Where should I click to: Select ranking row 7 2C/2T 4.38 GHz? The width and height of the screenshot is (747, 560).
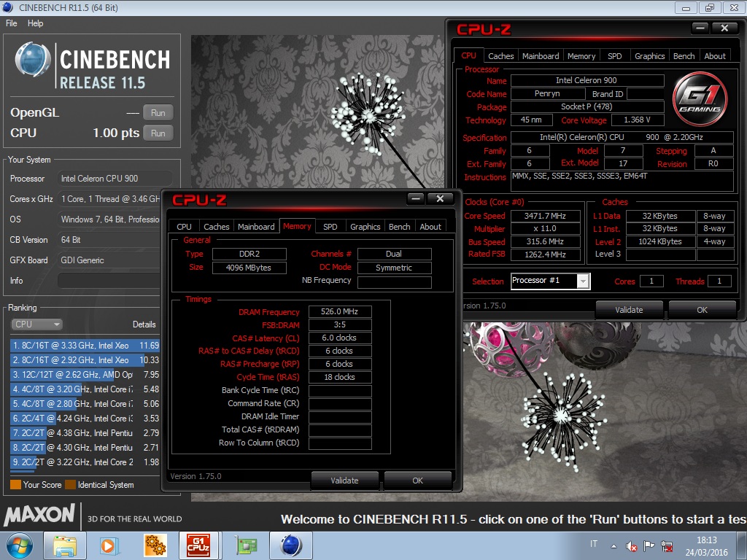point(85,433)
